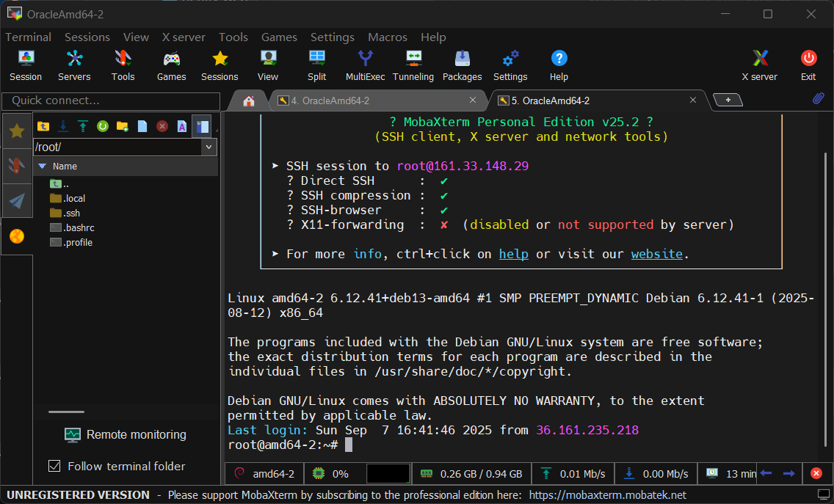Open the mobaxterm.mobatek.net link

(x=607, y=495)
